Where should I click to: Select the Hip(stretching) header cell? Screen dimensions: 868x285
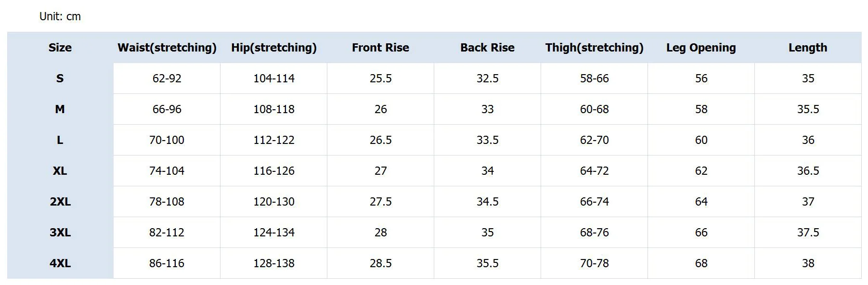[x=273, y=48]
